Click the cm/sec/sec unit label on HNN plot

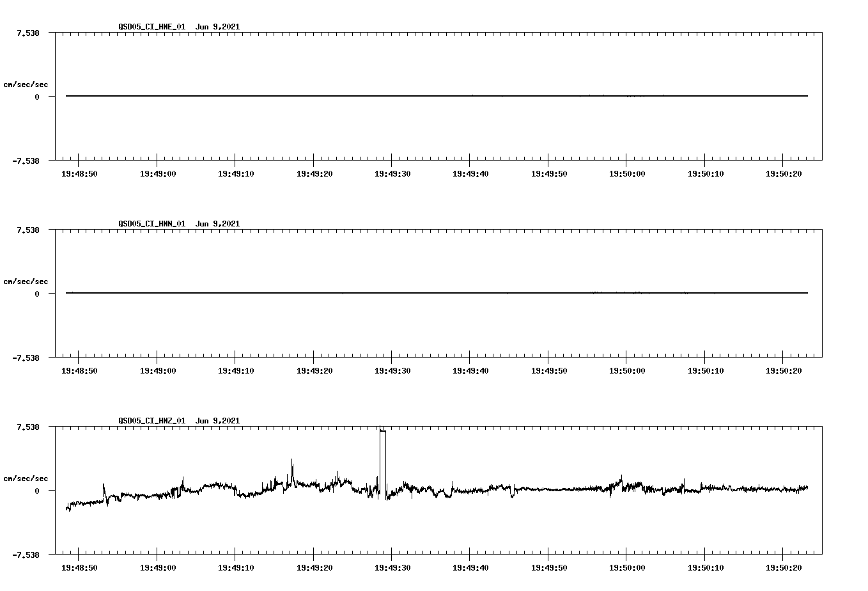[26, 281]
